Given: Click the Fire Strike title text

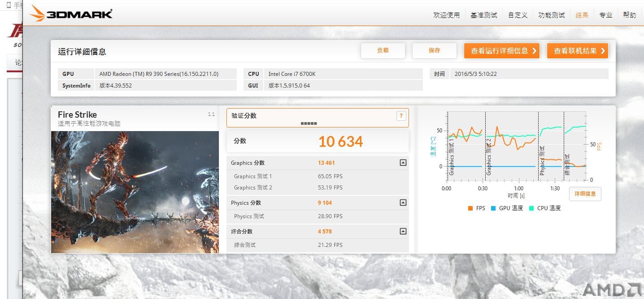Looking at the screenshot, I should click(77, 114).
